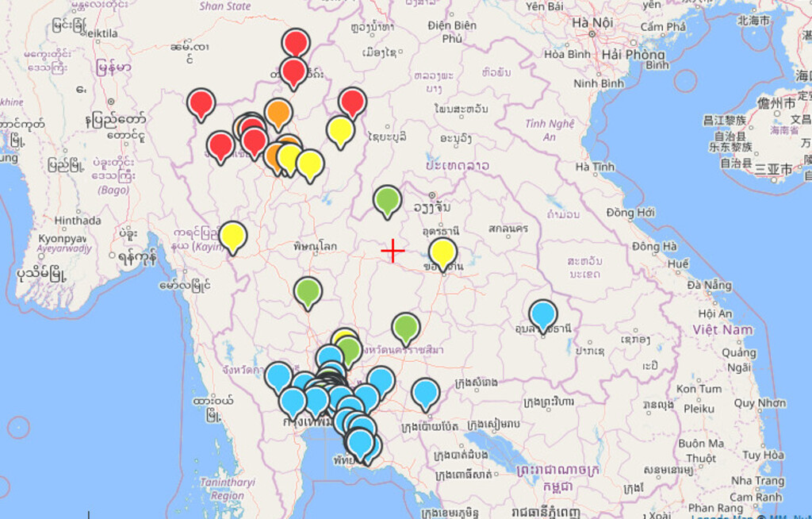Click the Việt Nam country label
This screenshot has height=519, width=812.
(723, 330)
